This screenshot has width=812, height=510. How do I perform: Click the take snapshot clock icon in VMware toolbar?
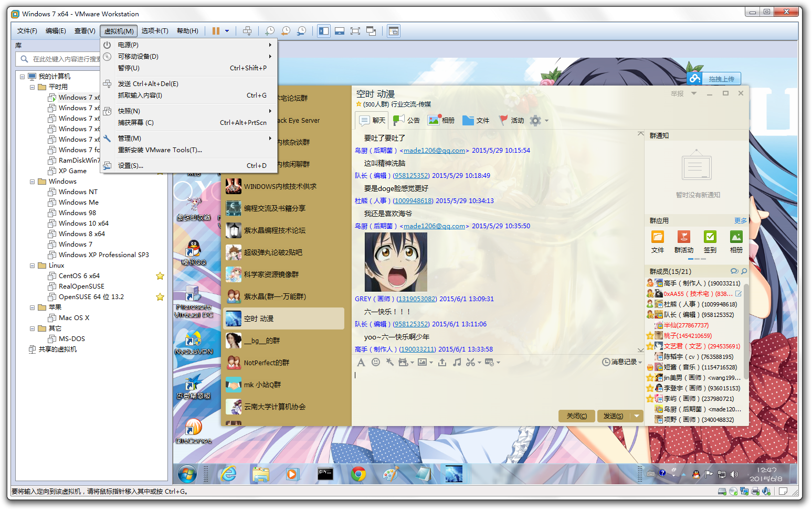(x=270, y=31)
